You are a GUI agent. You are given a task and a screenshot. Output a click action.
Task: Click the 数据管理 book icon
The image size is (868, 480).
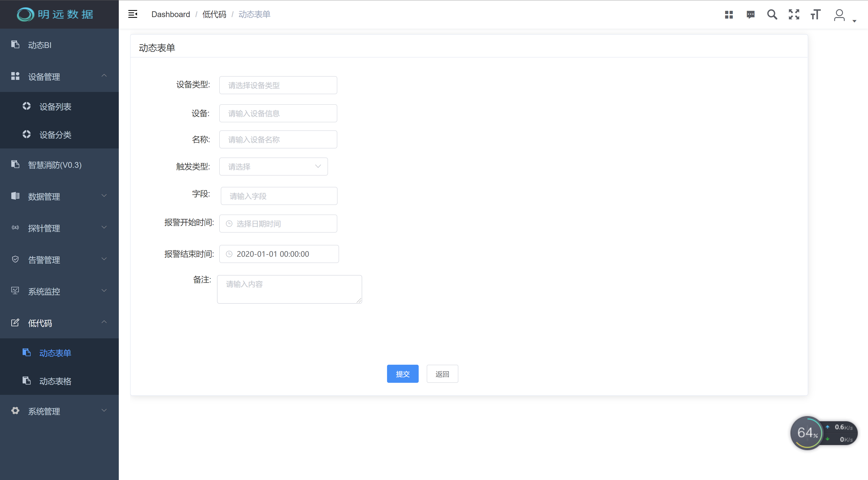(15, 196)
